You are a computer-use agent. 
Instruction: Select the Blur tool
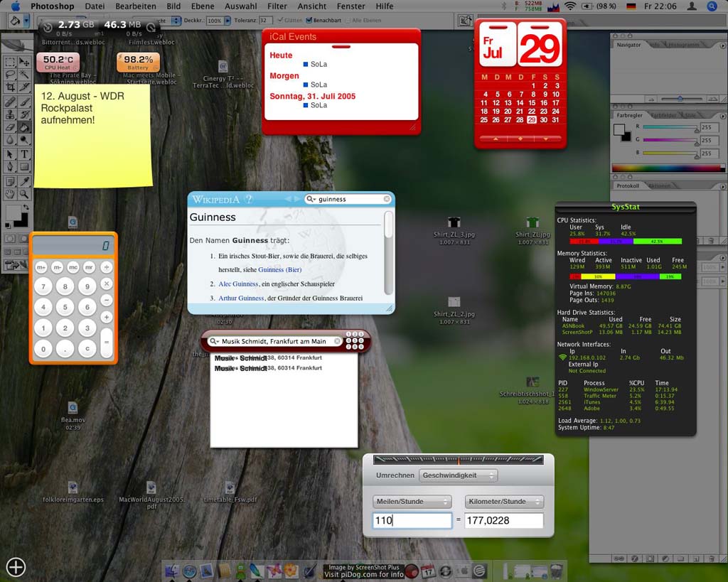[10, 139]
